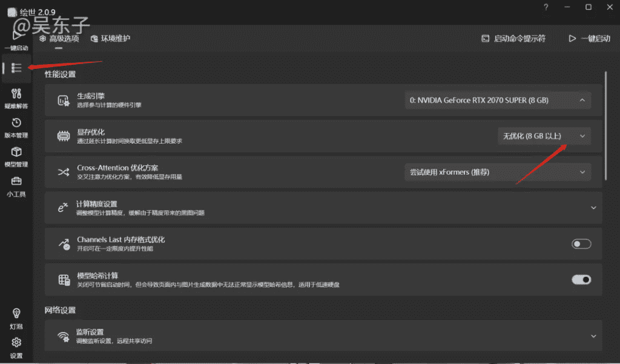Switch to the 高级选项 tab
The image size is (620, 364).
pyautogui.click(x=59, y=39)
